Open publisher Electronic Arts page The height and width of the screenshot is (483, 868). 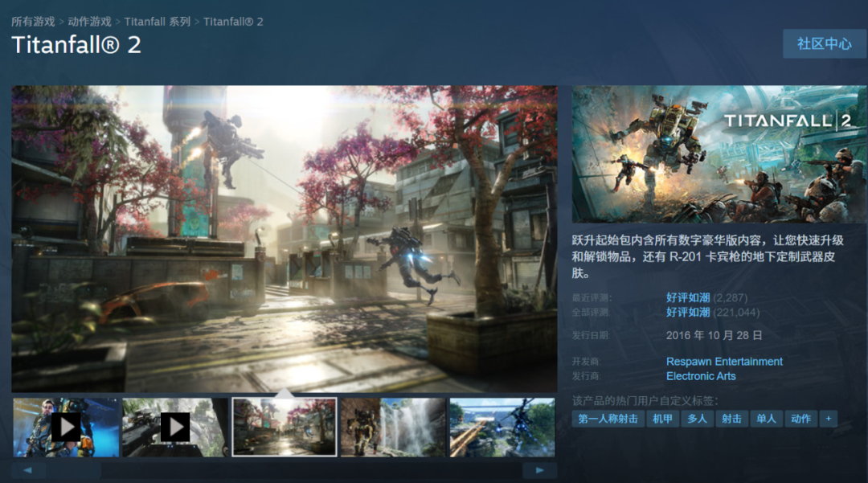click(701, 376)
